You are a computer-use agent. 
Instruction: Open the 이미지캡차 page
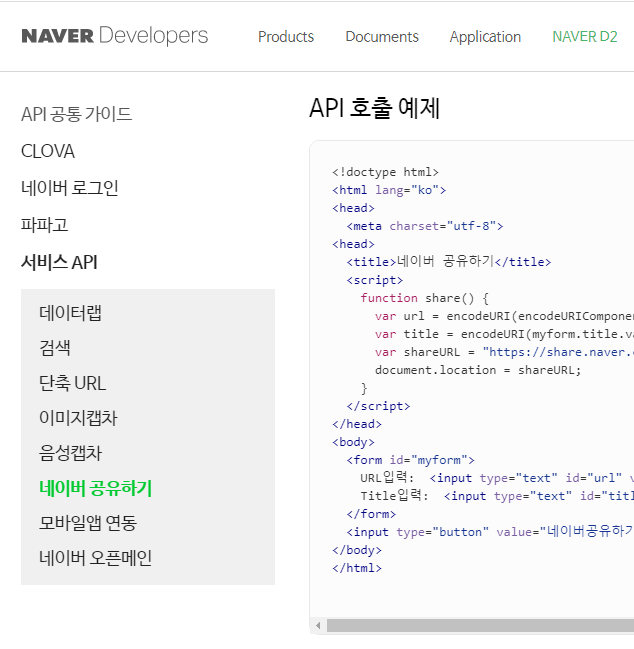click(x=78, y=418)
